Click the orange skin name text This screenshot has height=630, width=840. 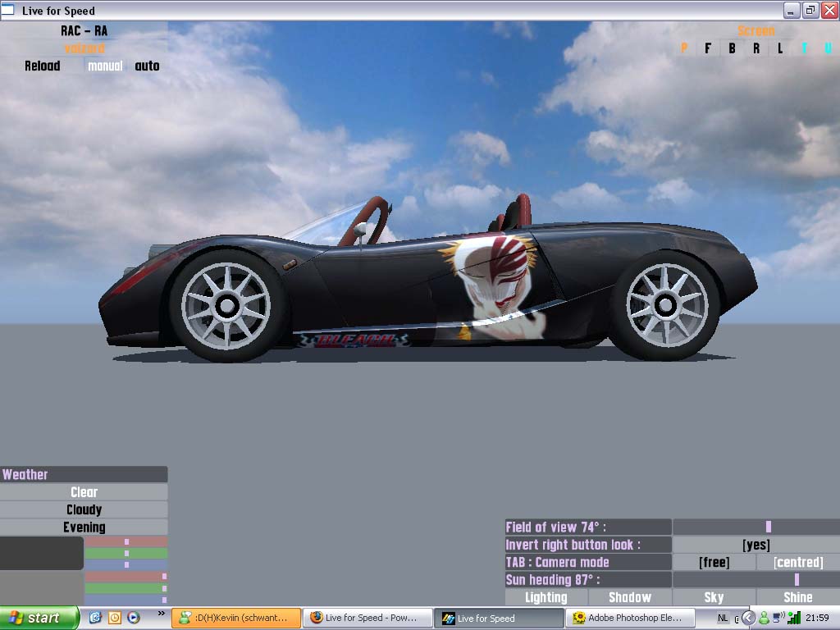tap(84, 48)
